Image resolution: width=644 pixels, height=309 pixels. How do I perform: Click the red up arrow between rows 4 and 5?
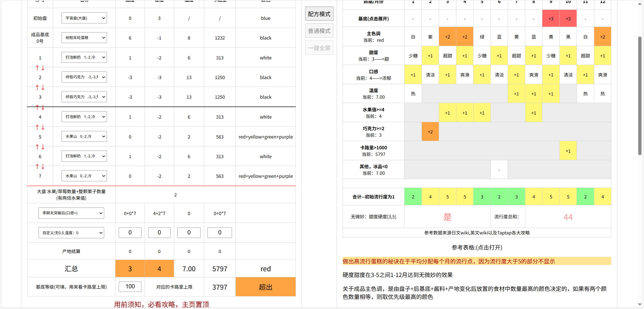[x=37, y=127]
